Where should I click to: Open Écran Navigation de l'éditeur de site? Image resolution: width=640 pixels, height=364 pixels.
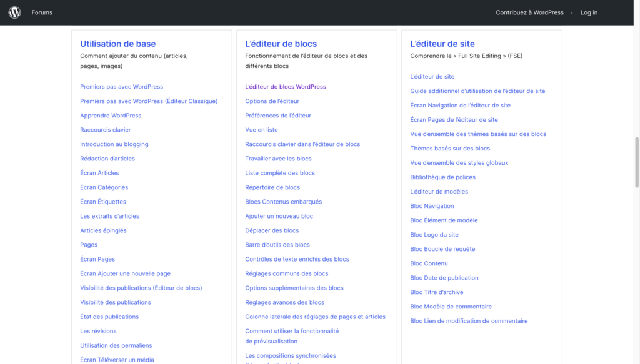461,105
